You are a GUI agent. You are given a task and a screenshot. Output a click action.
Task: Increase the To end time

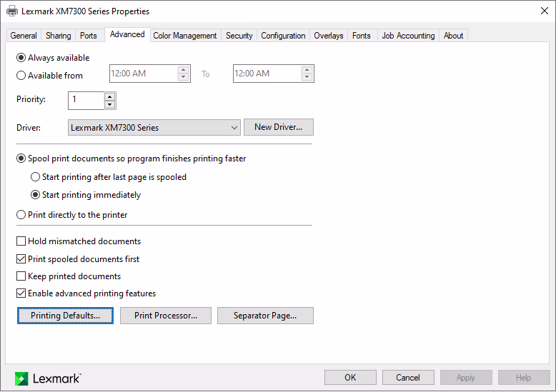coord(307,70)
